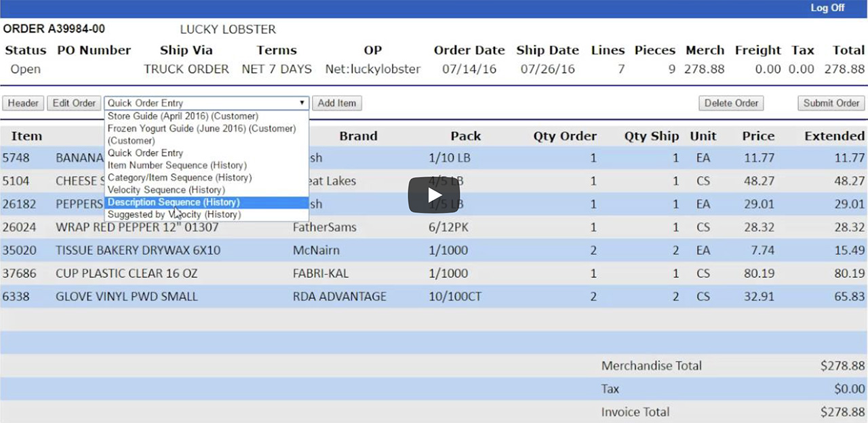The height and width of the screenshot is (423, 868).
Task: Click the Log Off link
Action: pyautogui.click(x=827, y=8)
